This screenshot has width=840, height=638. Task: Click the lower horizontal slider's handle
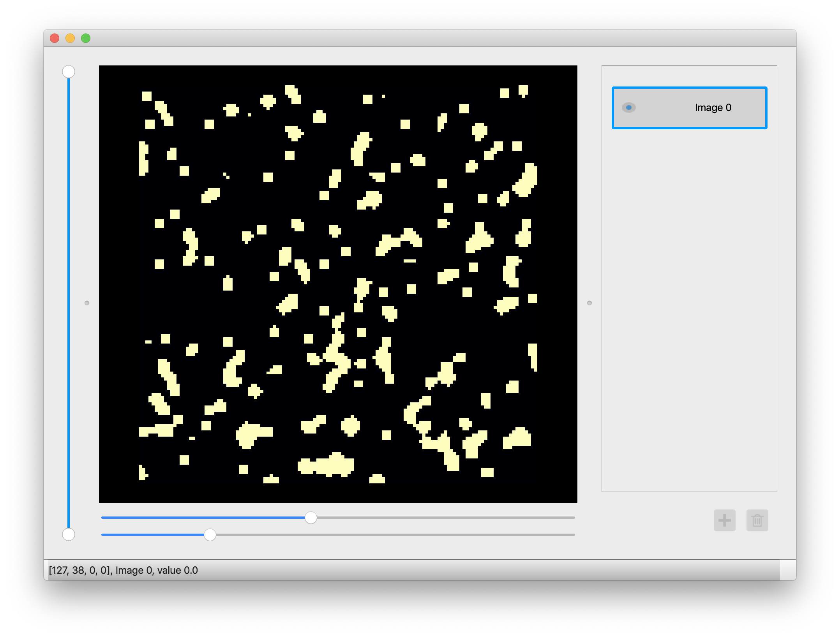click(x=210, y=535)
